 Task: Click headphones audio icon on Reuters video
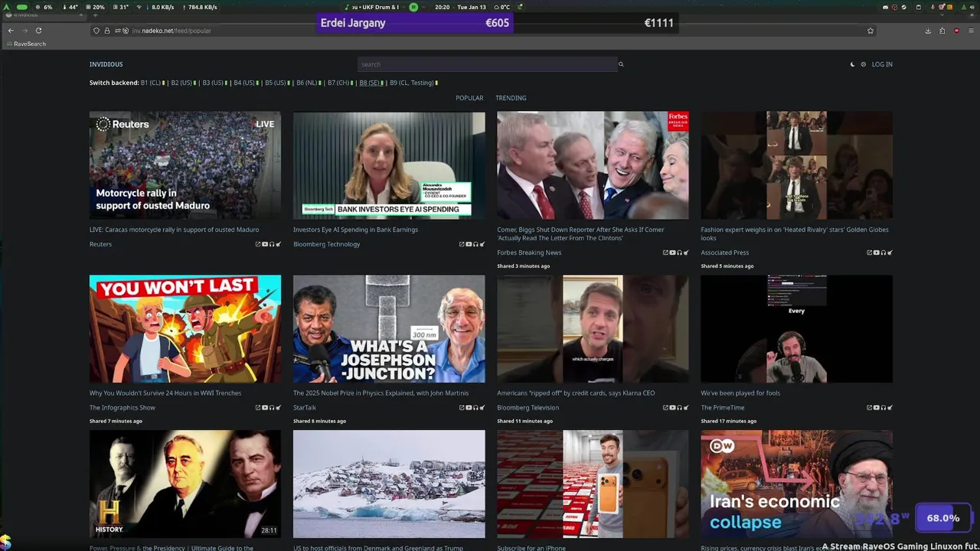pyautogui.click(x=272, y=244)
